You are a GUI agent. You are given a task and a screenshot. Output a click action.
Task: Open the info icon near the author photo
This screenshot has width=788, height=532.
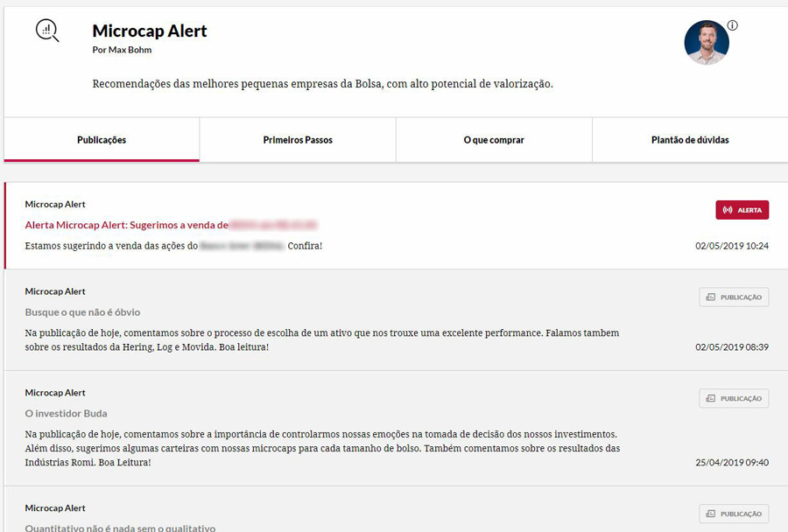733,25
